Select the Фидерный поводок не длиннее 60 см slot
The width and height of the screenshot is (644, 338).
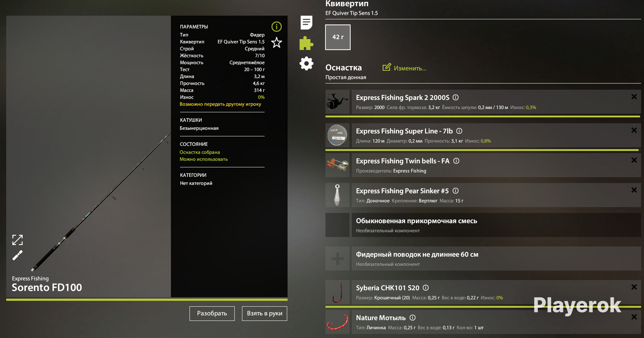pyautogui.click(x=496, y=259)
